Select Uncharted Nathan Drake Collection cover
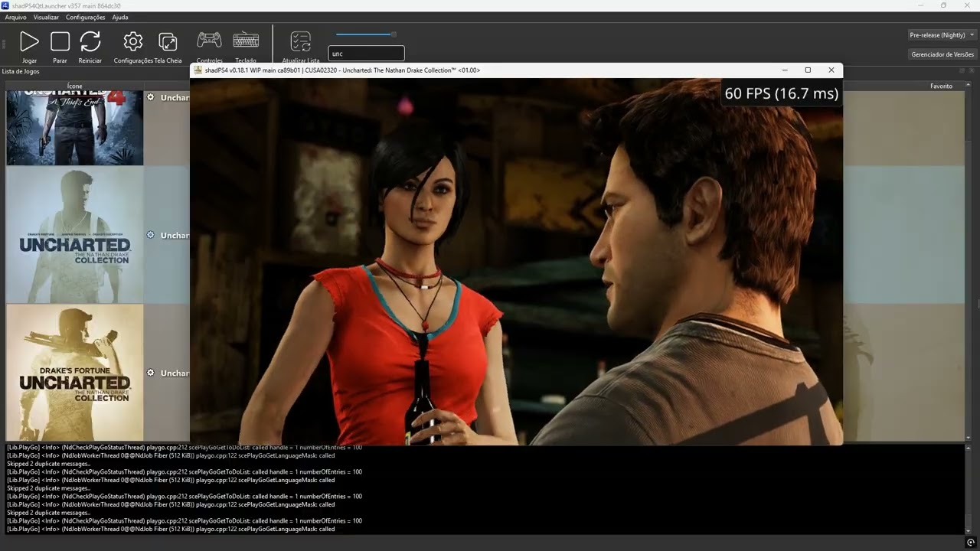The image size is (980, 551). 75,235
